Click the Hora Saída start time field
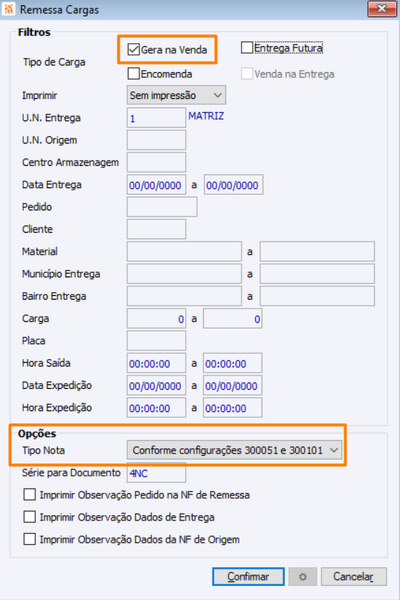400x600 pixels. click(156, 363)
